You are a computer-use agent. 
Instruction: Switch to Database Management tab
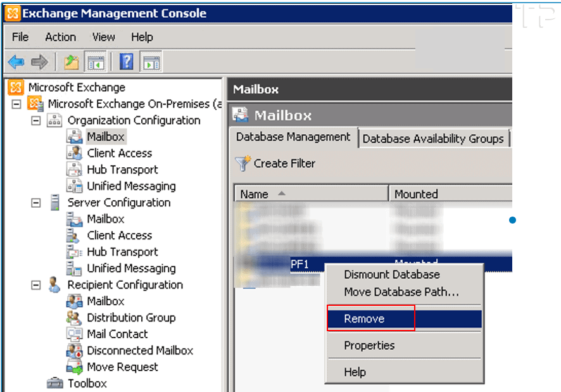pyautogui.click(x=293, y=137)
